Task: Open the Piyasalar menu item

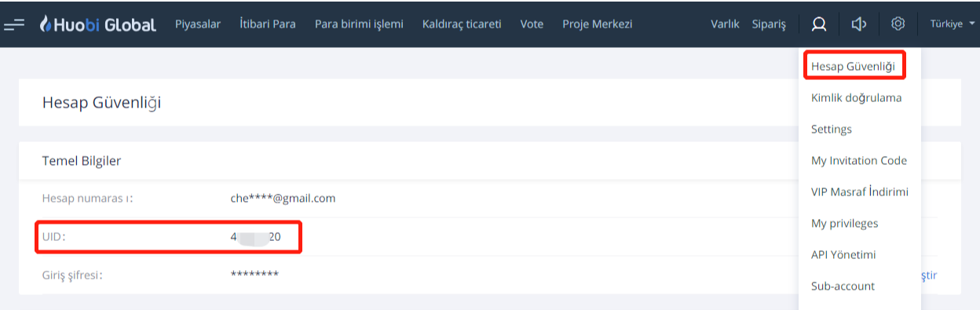Action: tap(198, 24)
